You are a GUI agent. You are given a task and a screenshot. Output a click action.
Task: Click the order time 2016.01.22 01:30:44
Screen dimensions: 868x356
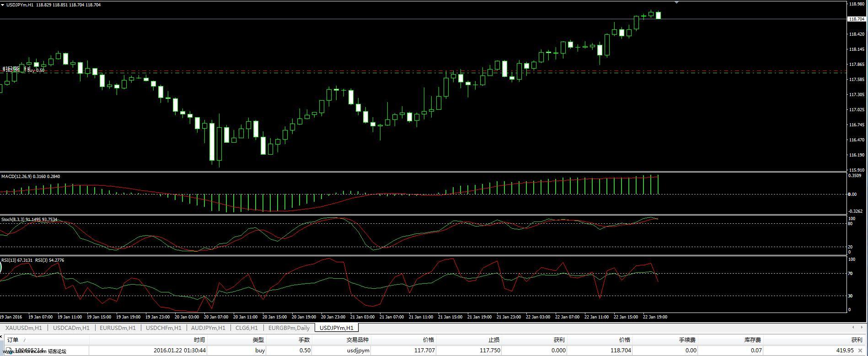pos(179,351)
